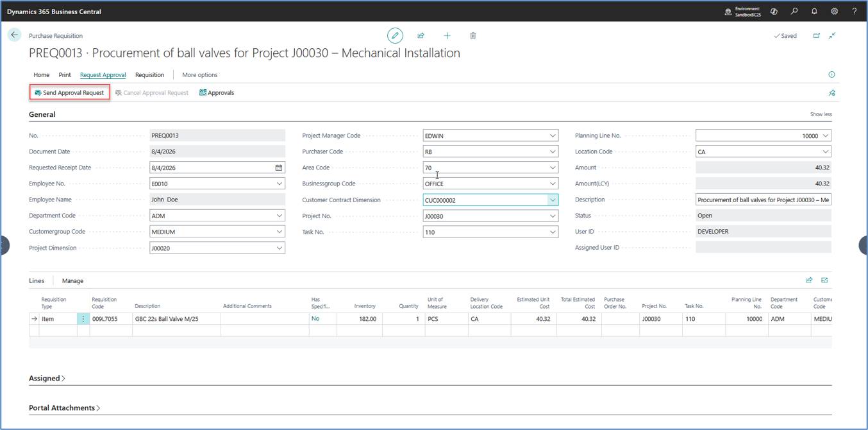This screenshot has width=868, height=430.
Task: Click line Task No. cell 110
Action: (x=704, y=319)
